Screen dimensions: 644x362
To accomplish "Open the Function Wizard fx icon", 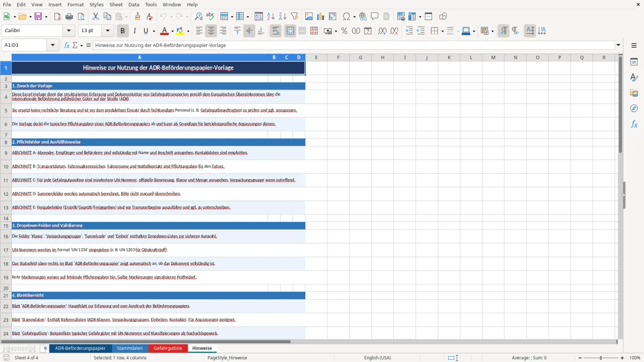I will (67, 46).
